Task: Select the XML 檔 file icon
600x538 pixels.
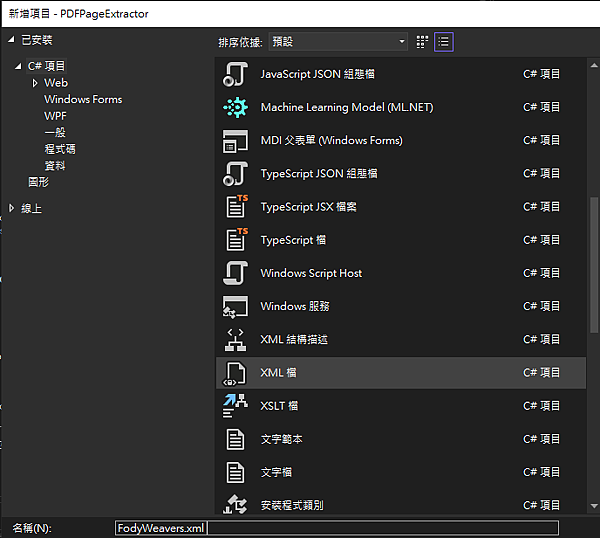Action: point(235,373)
